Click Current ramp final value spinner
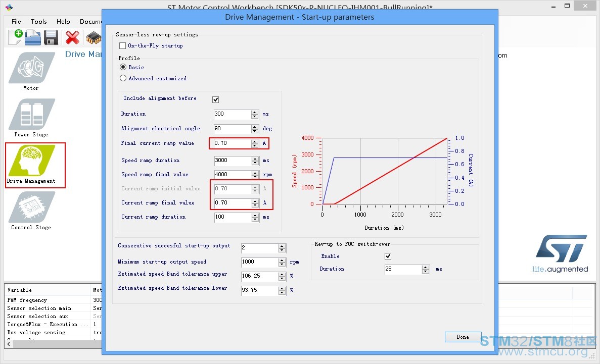This screenshot has width=600, height=364. (x=255, y=203)
